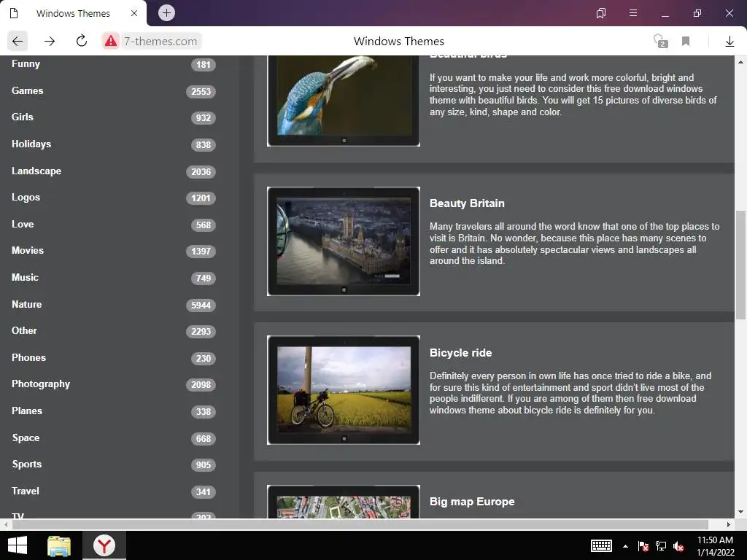Open the Planes category

pyautogui.click(x=27, y=411)
